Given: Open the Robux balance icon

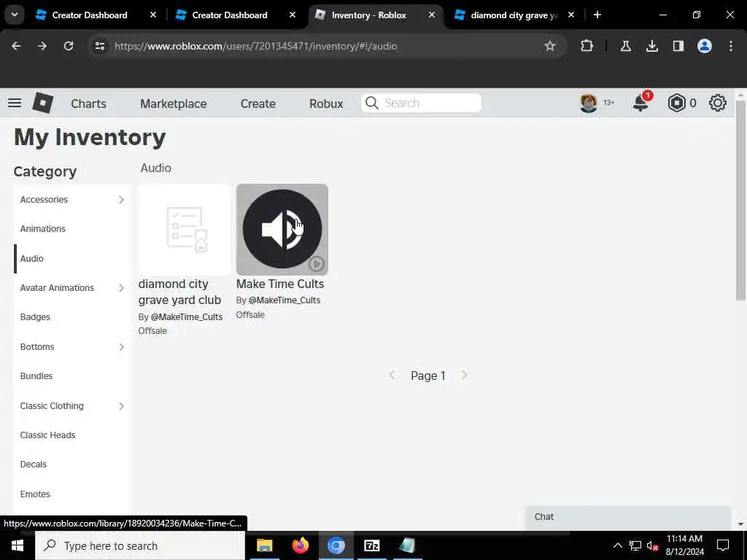Looking at the screenshot, I should click(676, 103).
